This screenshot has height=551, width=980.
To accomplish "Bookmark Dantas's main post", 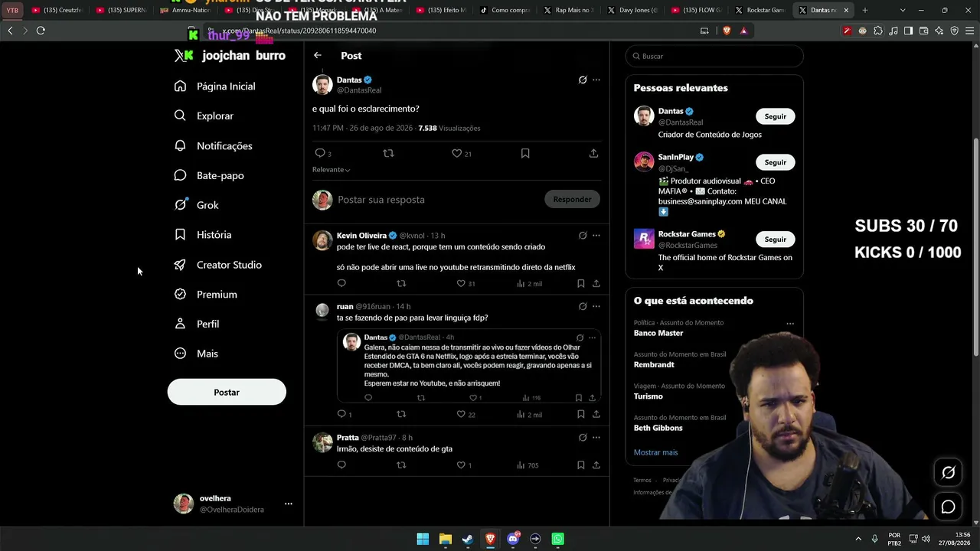I will coord(525,153).
